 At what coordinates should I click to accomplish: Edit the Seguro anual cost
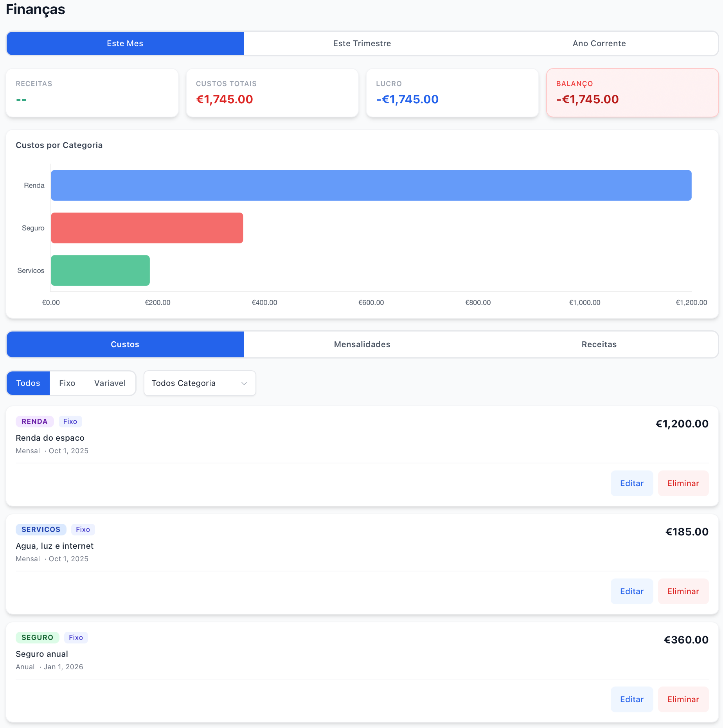[632, 699]
